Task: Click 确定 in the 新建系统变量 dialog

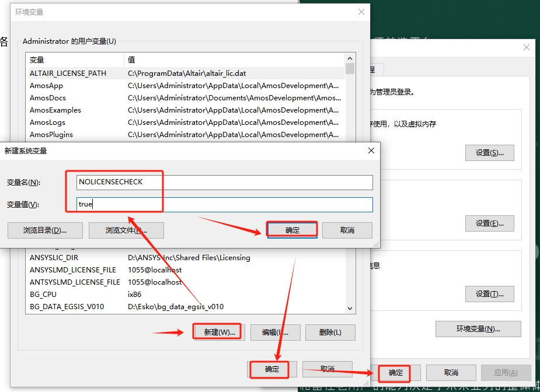Action: [x=292, y=230]
